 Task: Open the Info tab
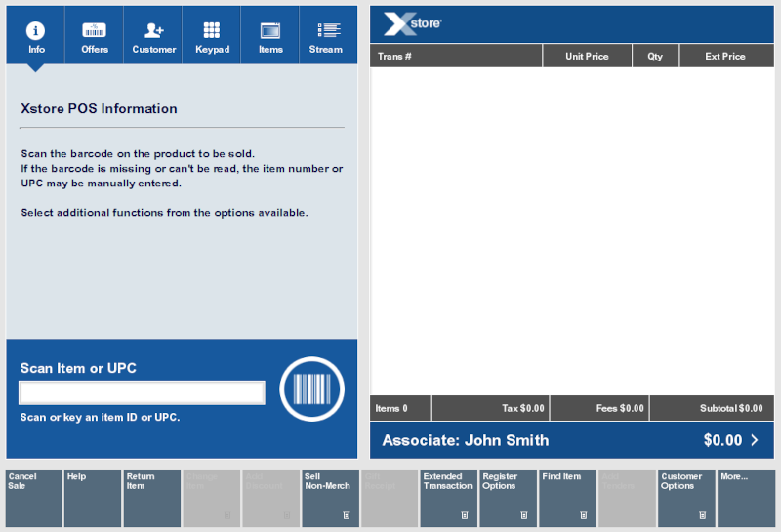35,35
